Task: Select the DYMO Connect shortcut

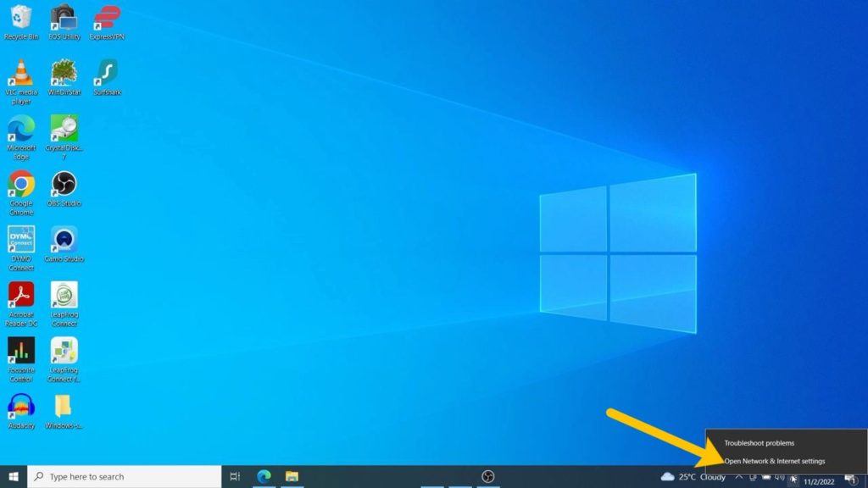Action: 21,248
